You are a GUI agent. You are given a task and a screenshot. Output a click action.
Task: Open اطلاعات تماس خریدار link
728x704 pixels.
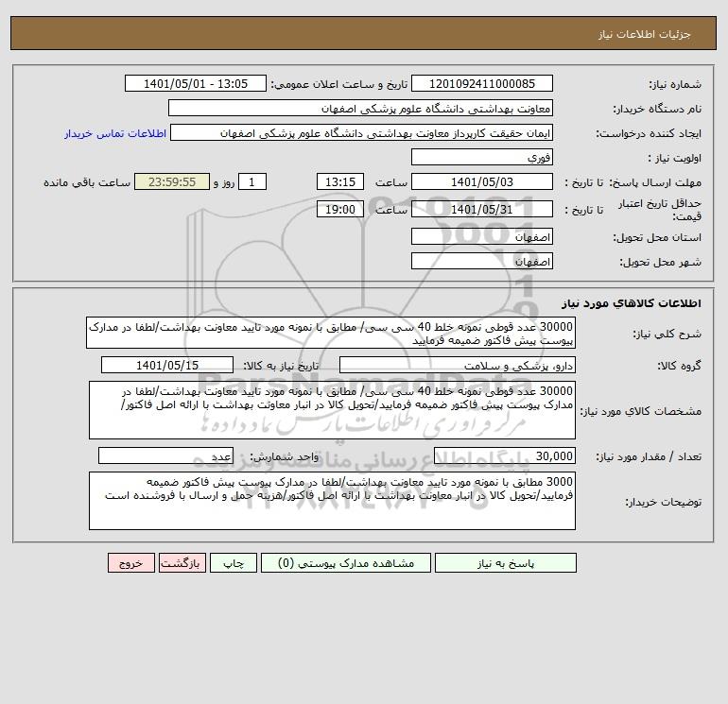tap(115, 133)
